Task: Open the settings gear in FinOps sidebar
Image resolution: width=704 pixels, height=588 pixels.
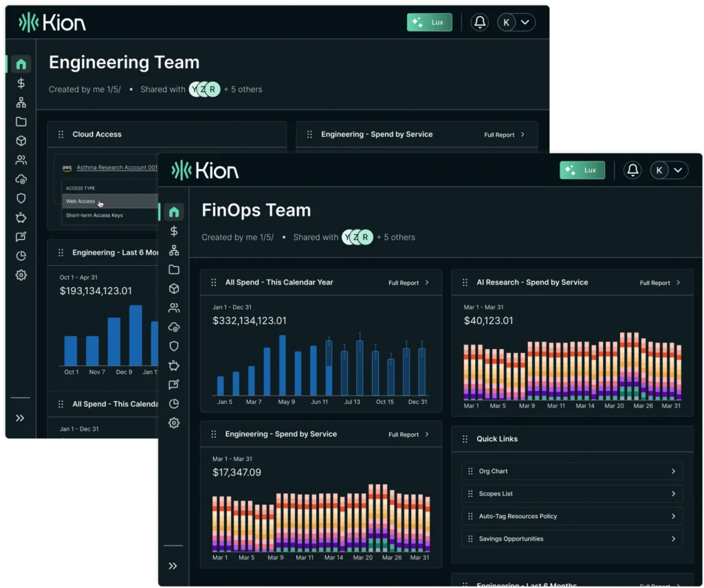Action: [174, 423]
